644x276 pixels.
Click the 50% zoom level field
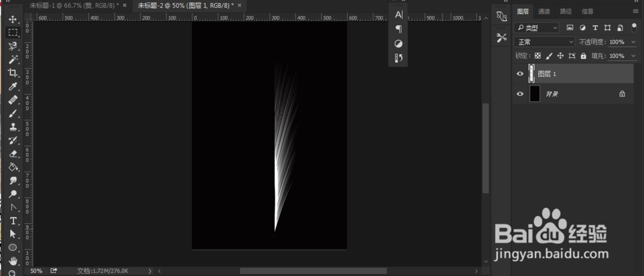[x=36, y=271]
